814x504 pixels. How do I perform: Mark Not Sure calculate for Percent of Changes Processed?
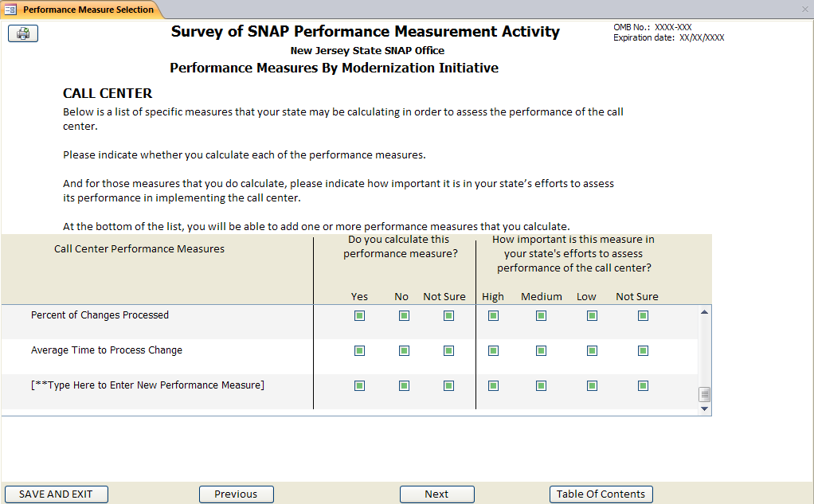point(448,315)
